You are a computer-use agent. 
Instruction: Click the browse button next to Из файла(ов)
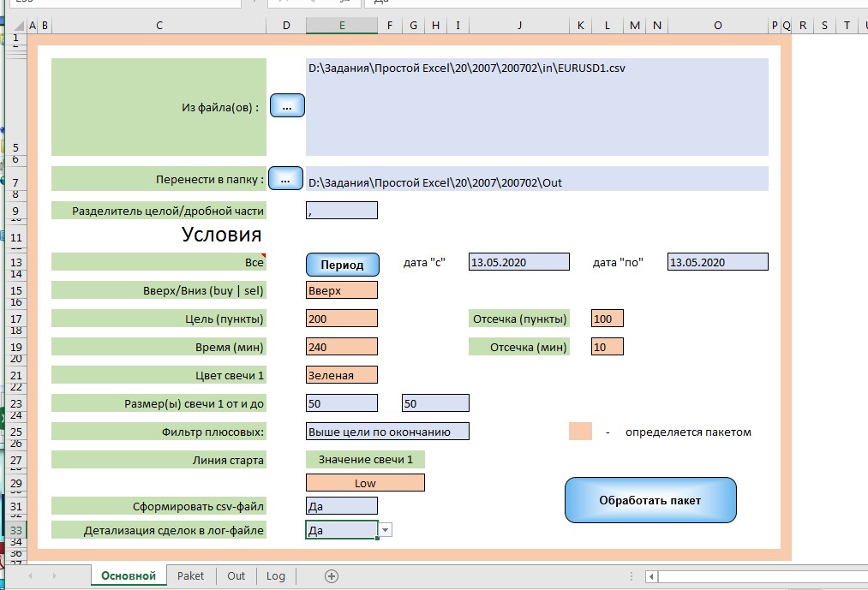[287, 105]
